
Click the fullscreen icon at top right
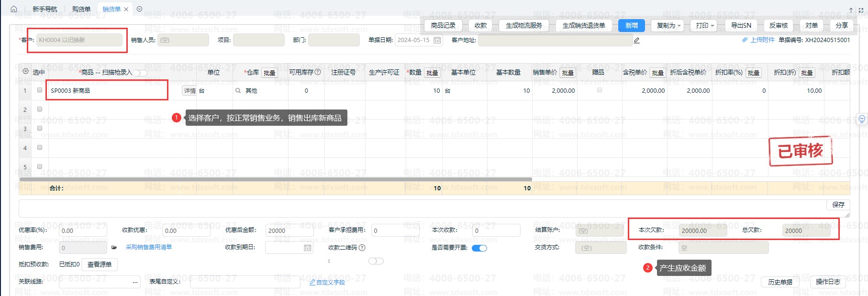861,10
